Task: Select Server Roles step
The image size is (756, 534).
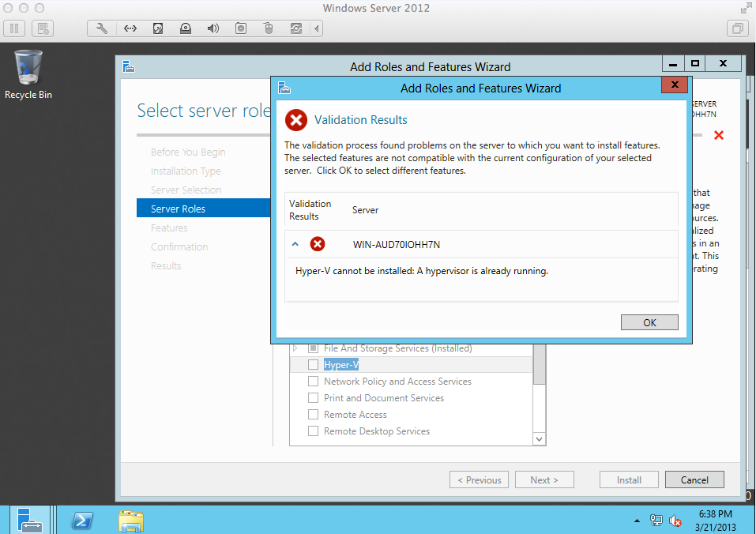Action: 204,209
